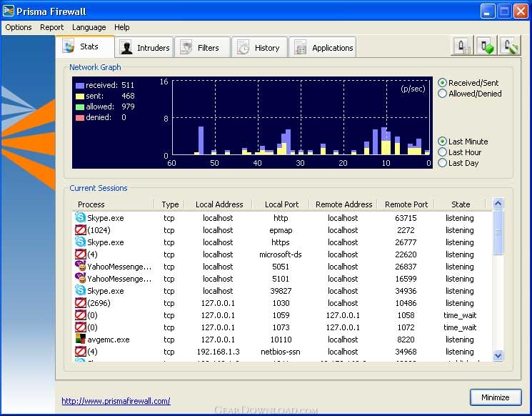Select the avgemc.exe process name
532x416 pixels.
point(109,340)
